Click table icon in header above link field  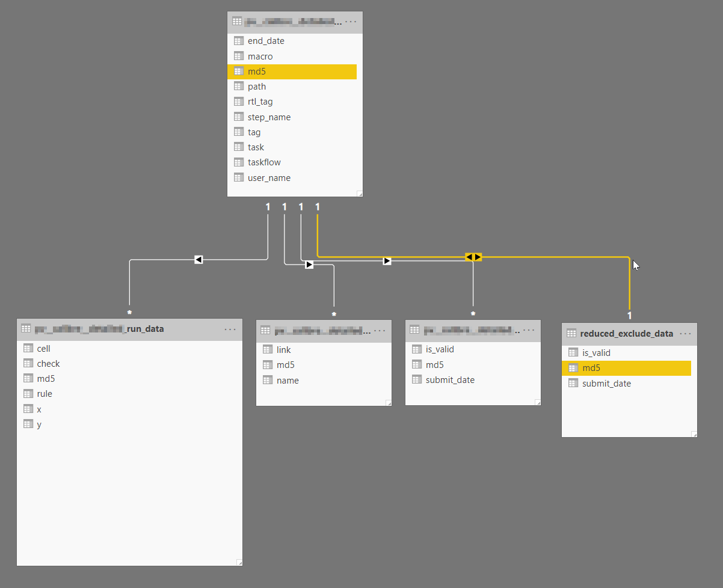[265, 330]
